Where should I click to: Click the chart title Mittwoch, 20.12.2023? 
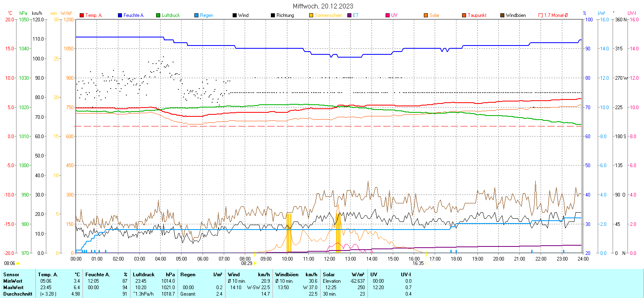tap(323, 6)
